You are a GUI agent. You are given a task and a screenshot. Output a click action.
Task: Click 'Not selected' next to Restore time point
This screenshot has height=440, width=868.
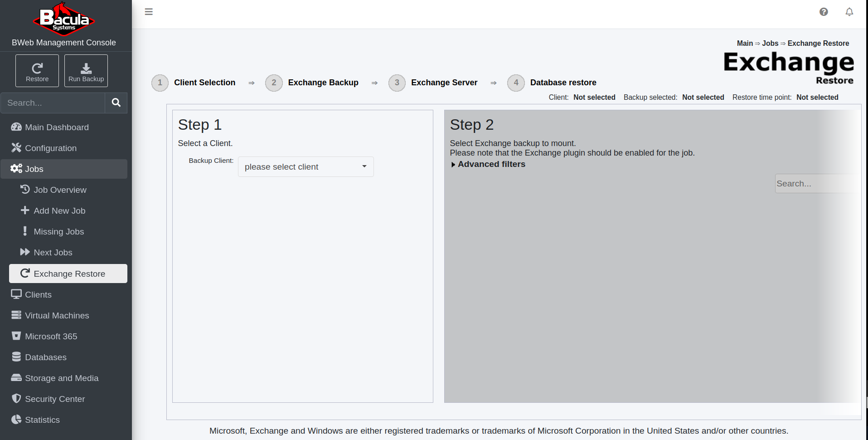817,97
